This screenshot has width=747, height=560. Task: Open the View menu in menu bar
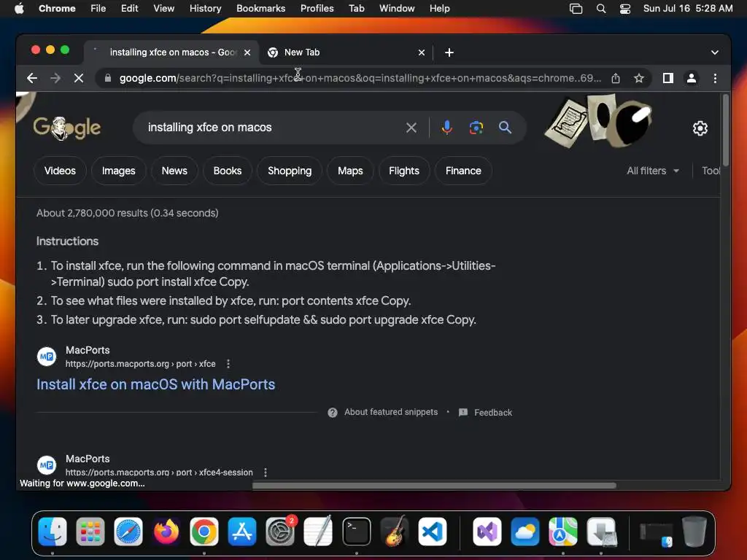[x=163, y=9]
